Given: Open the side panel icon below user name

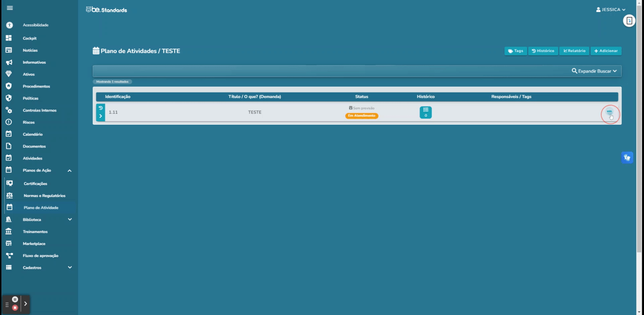Looking at the screenshot, I should 629,21.
